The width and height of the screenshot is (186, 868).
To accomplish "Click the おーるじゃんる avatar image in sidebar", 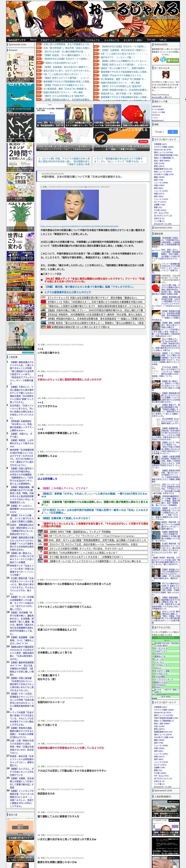I will pos(165,75).
